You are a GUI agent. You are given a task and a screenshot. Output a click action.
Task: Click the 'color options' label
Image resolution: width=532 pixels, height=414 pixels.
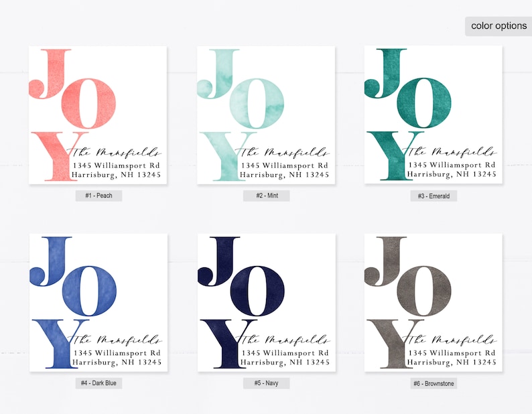click(498, 26)
